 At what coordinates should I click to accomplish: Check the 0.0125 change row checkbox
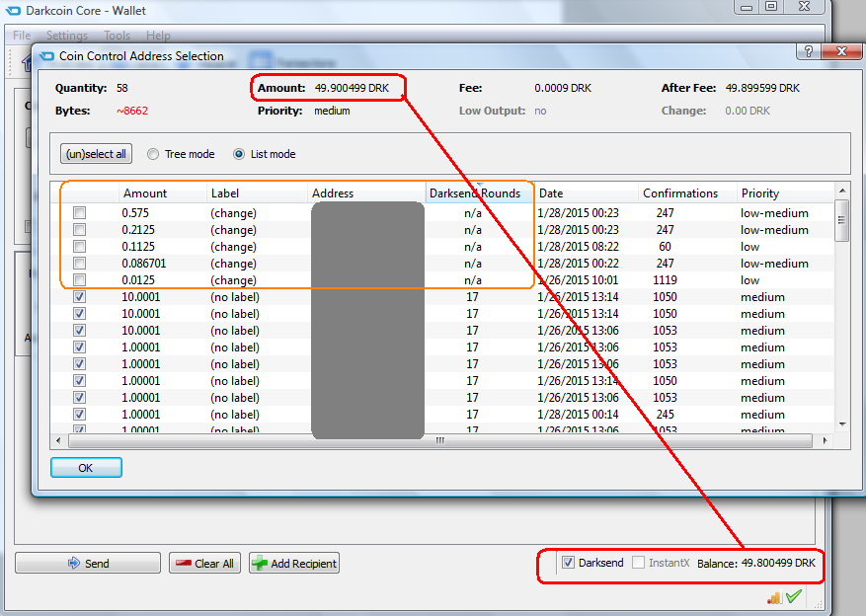(x=80, y=279)
